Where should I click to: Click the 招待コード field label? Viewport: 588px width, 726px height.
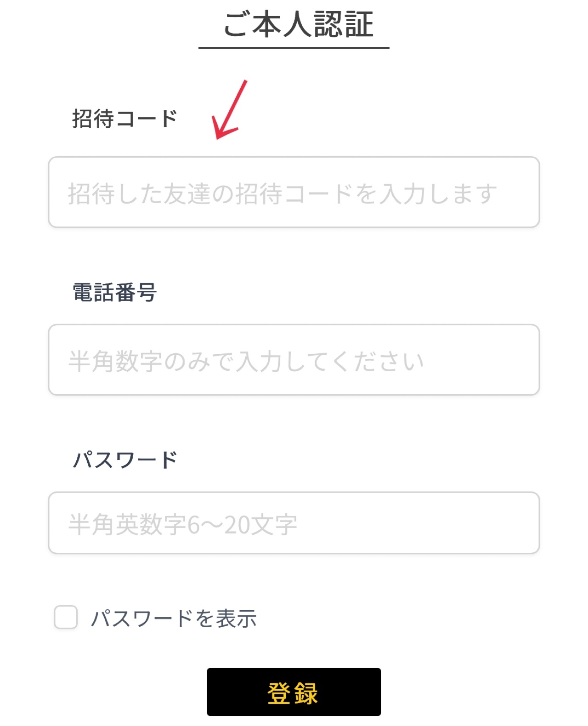[x=124, y=119]
